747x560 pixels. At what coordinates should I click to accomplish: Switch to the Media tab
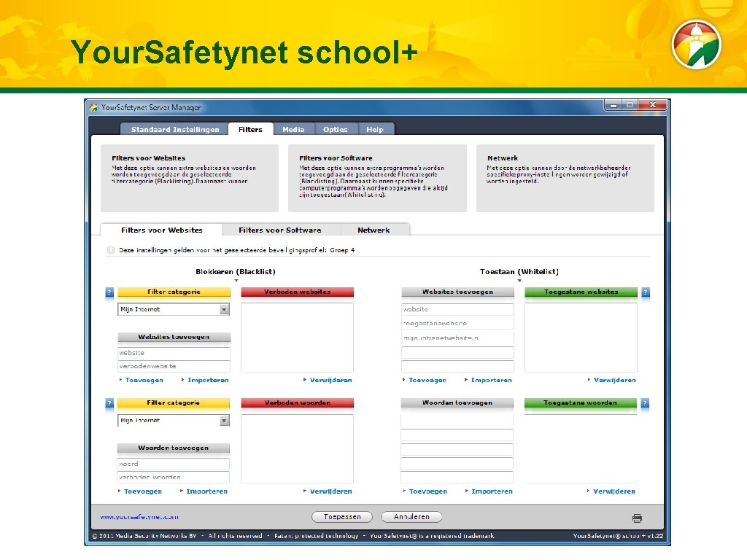click(293, 129)
